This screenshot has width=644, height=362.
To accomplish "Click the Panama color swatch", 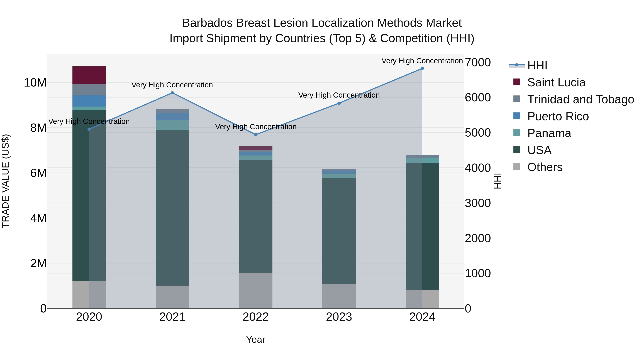I will (x=516, y=133).
